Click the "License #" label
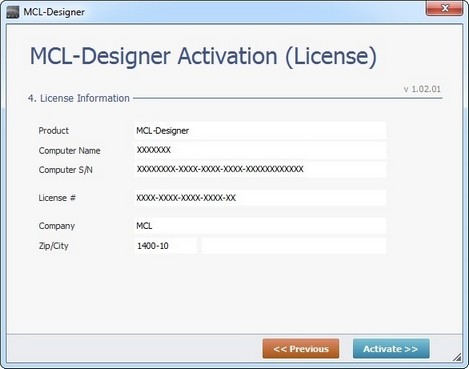 tap(57, 198)
